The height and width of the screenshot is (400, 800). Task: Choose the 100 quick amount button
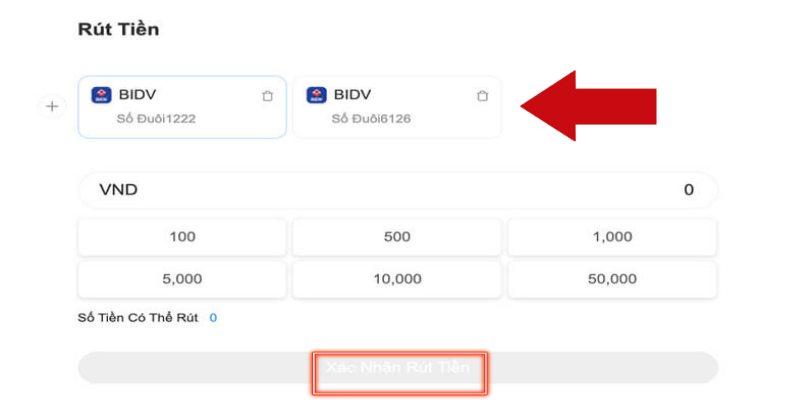pos(182,237)
